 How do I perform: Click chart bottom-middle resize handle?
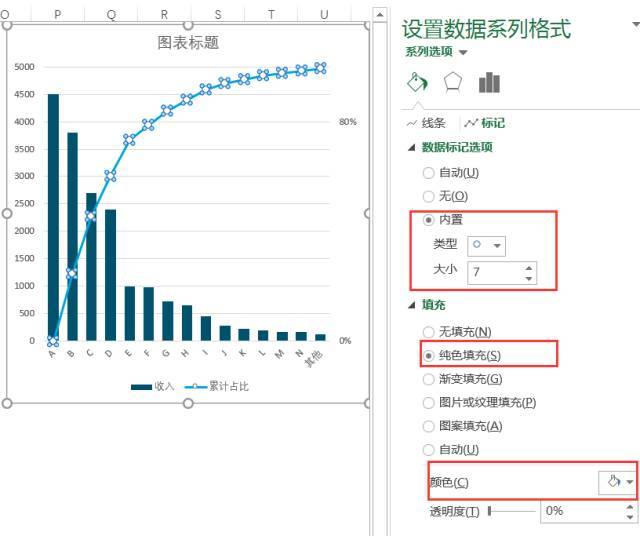coord(188,403)
